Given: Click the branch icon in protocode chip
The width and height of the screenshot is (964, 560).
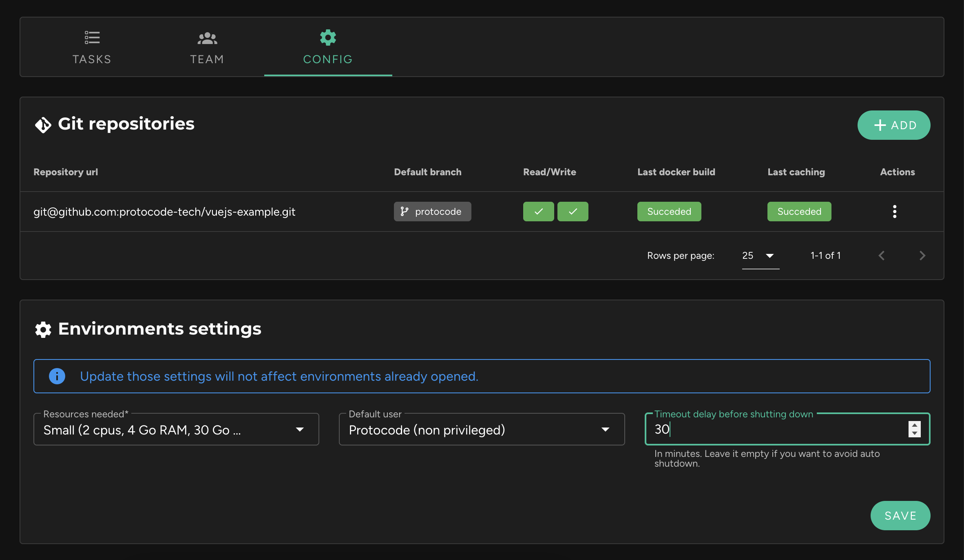Looking at the screenshot, I should (x=405, y=212).
